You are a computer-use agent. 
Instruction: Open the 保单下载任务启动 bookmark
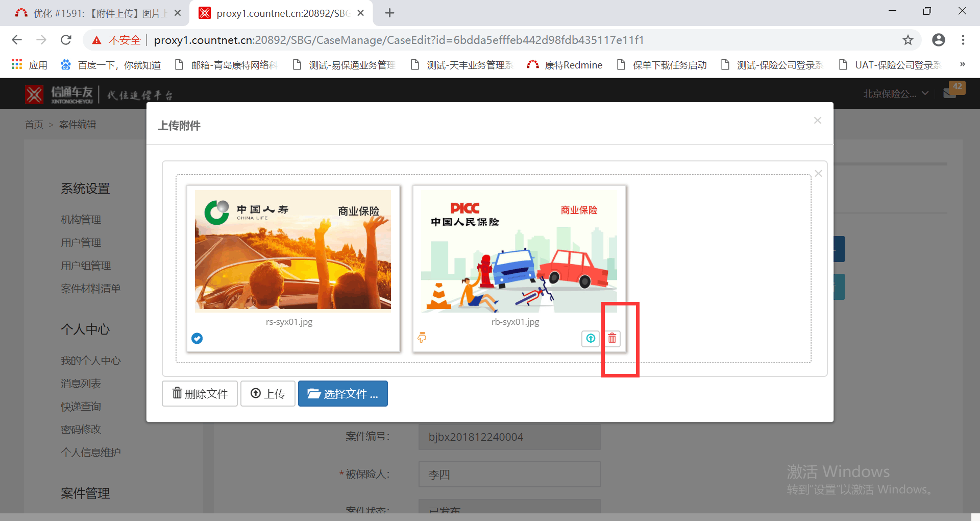(x=661, y=65)
